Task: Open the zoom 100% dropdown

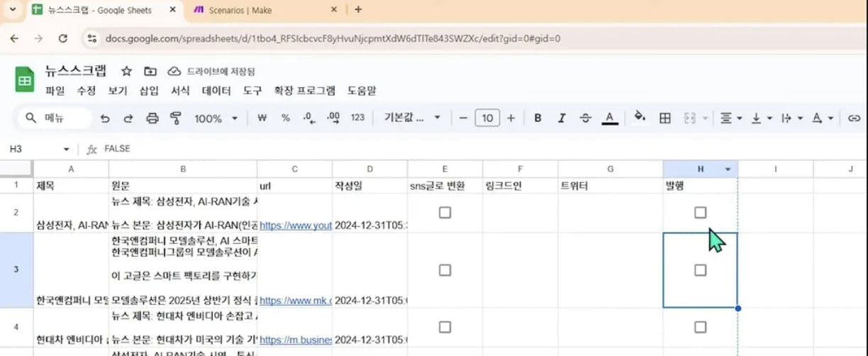Action: [x=216, y=118]
